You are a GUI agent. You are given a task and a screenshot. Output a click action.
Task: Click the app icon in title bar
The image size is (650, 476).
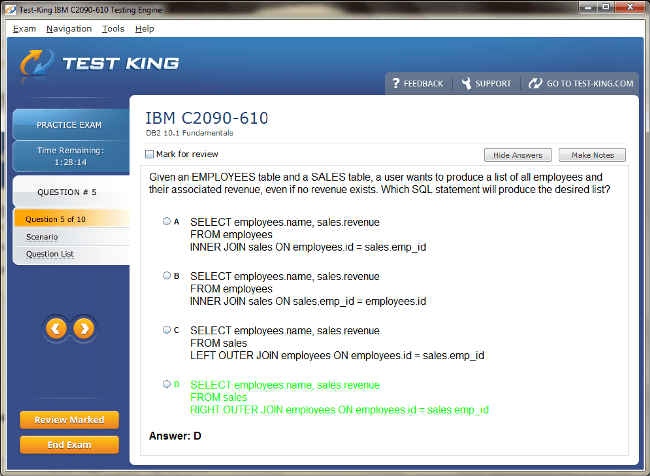pos(10,10)
